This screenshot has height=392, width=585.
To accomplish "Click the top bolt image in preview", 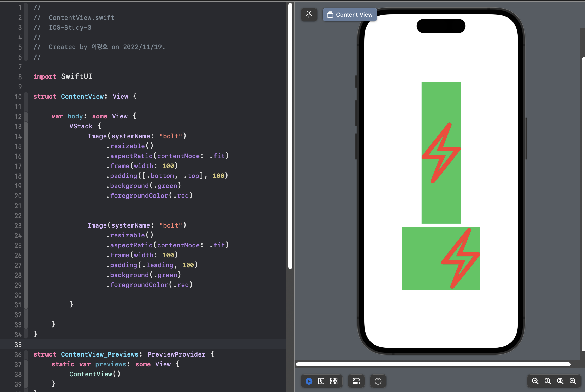I will (x=441, y=153).
